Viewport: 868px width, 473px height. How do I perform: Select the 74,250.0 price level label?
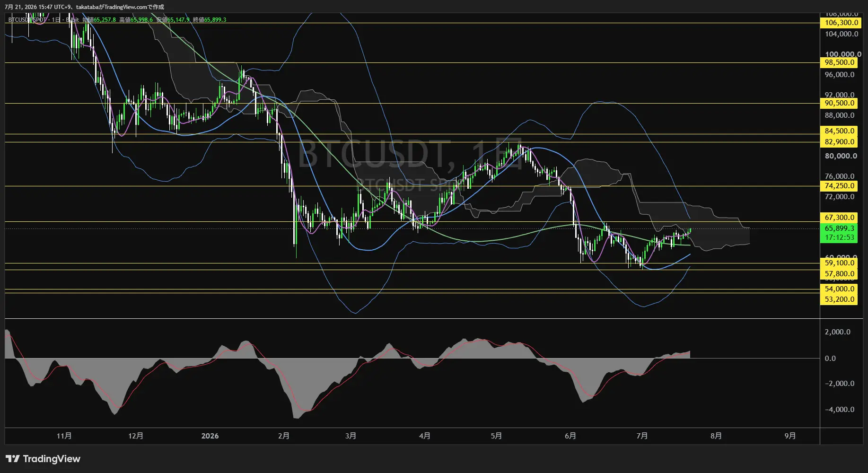click(x=838, y=186)
